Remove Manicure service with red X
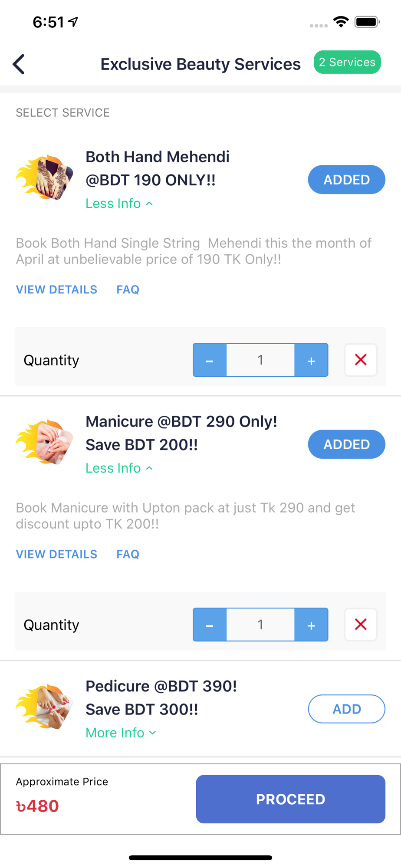401x868 pixels. (361, 625)
